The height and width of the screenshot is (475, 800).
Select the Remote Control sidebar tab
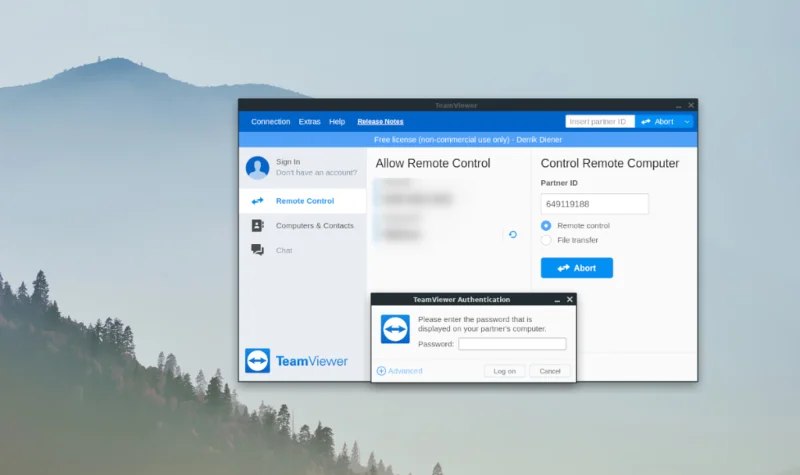click(303, 201)
